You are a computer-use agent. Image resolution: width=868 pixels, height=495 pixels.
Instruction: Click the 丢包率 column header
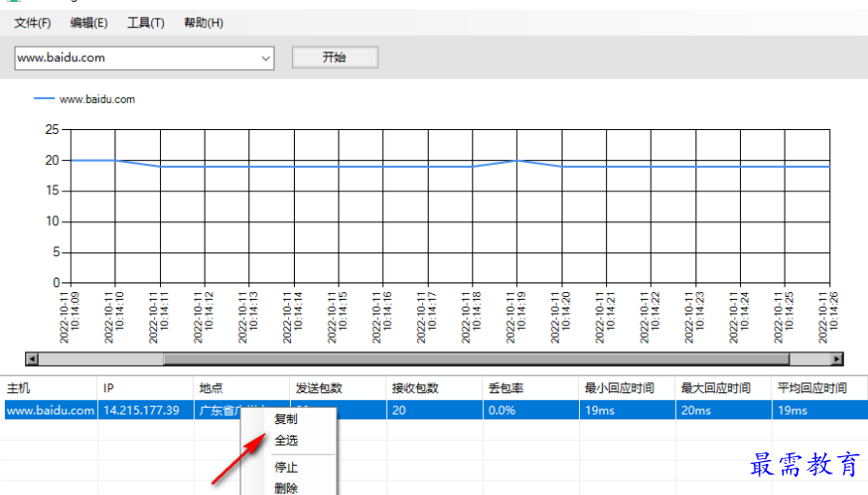(x=530, y=388)
